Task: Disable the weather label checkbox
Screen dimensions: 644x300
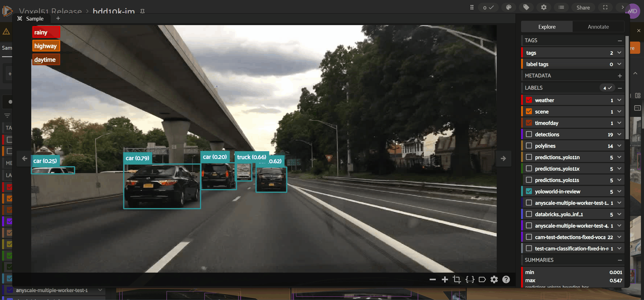Action: coord(529,100)
